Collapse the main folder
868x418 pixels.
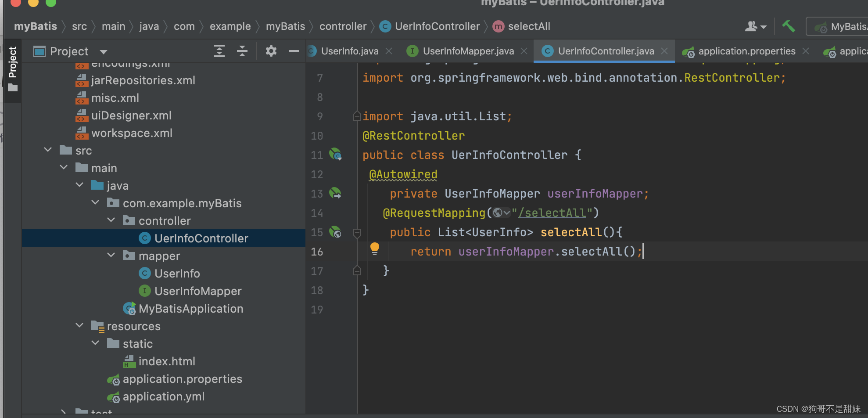(64, 168)
